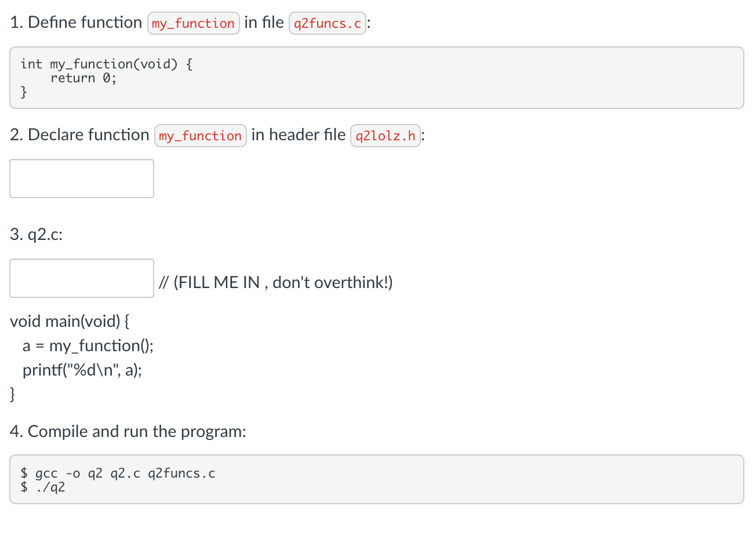Select the int my_function definition code block

coord(106,64)
